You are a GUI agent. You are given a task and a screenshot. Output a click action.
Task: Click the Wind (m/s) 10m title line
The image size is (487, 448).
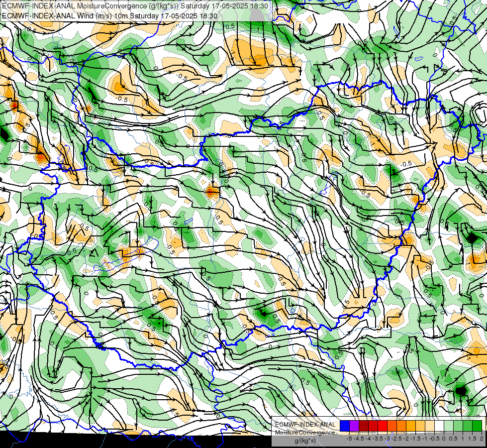109,16
